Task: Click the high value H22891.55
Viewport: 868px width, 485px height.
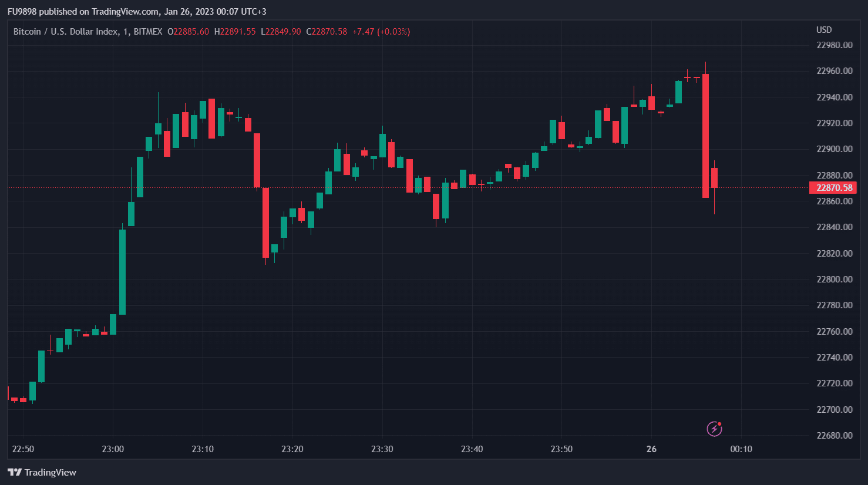Action: coord(235,32)
